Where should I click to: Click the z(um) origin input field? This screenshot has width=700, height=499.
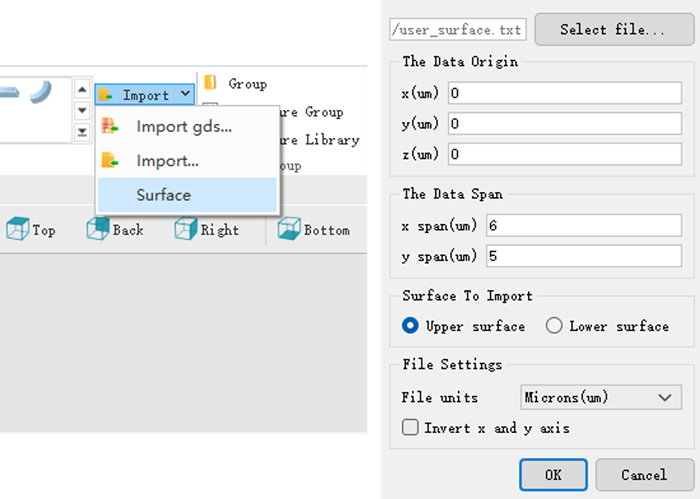[565, 154]
